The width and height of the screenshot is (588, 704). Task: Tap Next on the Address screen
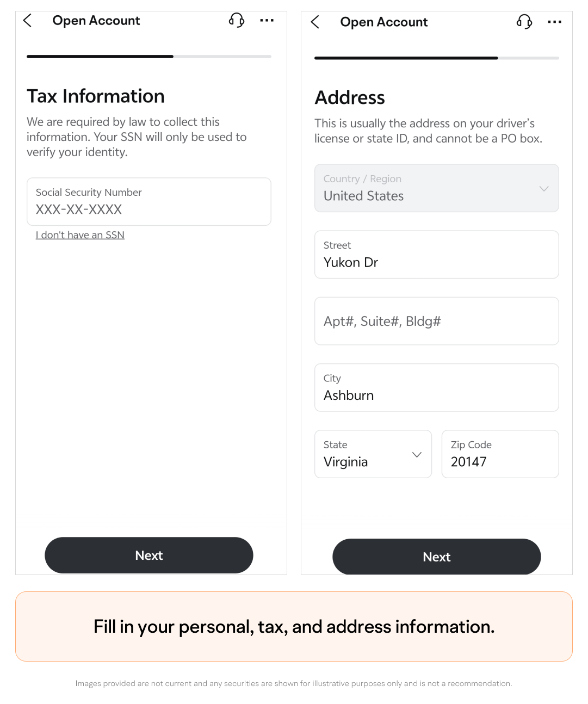[437, 557]
